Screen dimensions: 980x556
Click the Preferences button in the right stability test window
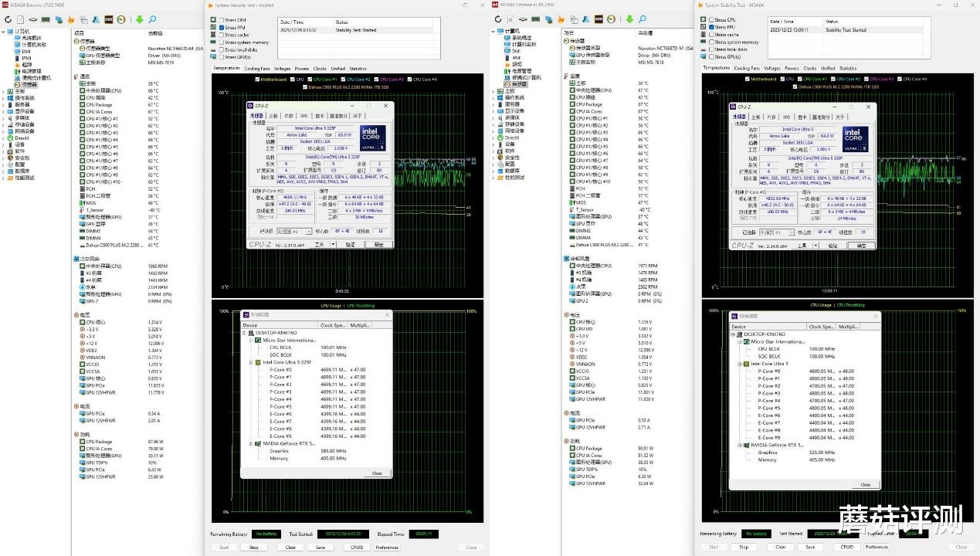[x=877, y=547]
